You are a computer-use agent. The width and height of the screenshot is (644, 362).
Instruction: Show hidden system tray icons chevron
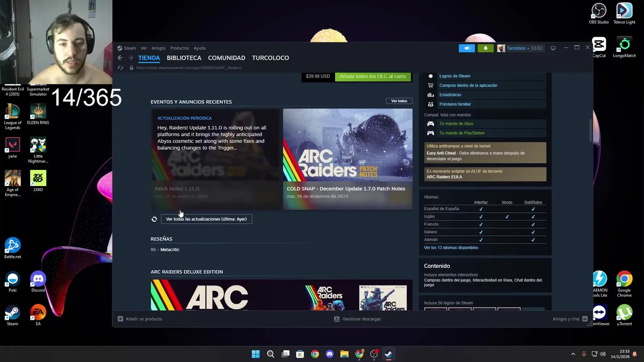573,354
